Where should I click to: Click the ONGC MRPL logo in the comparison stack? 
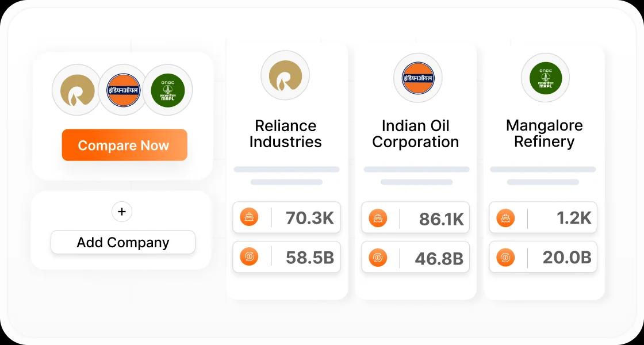click(x=168, y=90)
